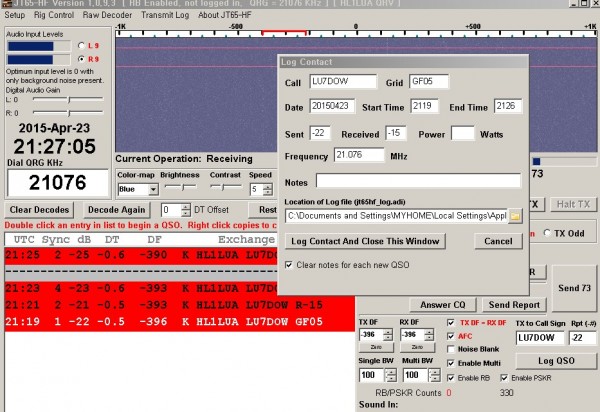600x412 pixels.
Task: Click the Send 73 button
Action: [x=574, y=288]
